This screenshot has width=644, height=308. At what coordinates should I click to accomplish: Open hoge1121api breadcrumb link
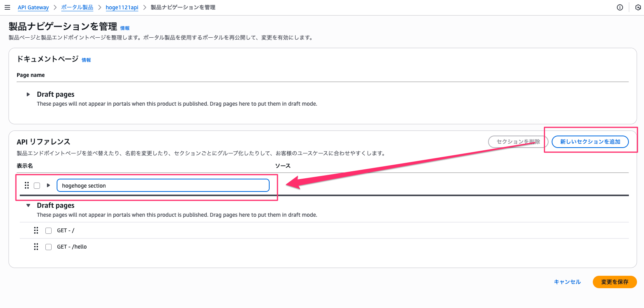[122, 7]
